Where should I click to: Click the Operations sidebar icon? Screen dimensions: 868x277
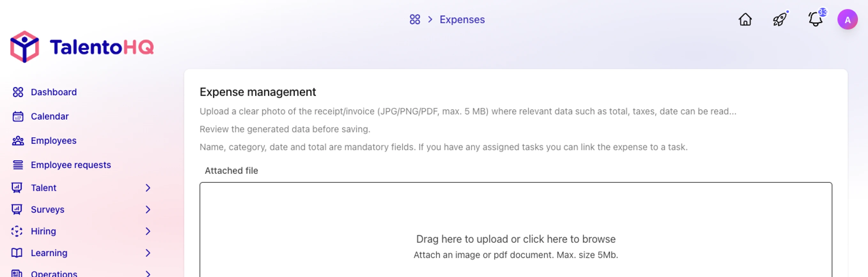[x=17, y=273]
